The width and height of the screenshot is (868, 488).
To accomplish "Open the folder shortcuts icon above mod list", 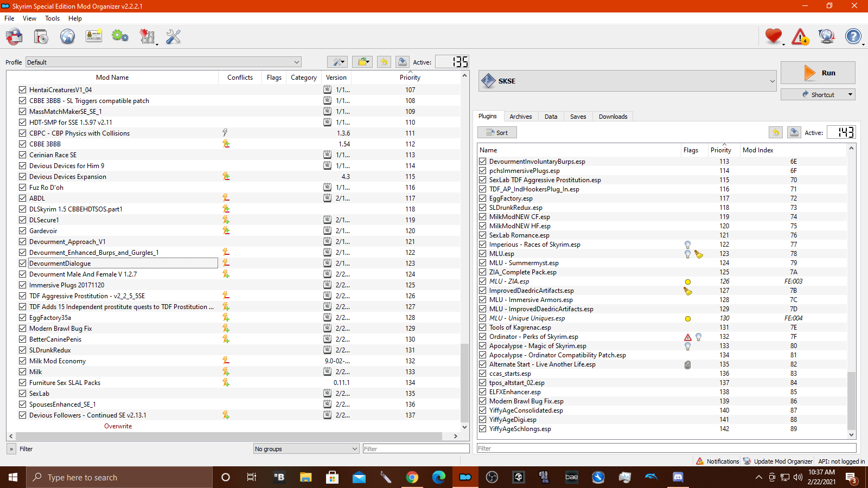I will pos(362,62).
